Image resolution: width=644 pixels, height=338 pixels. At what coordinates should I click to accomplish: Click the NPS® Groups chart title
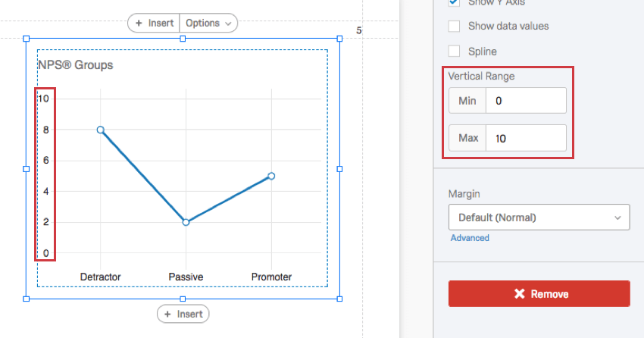(x=76, y=65)
